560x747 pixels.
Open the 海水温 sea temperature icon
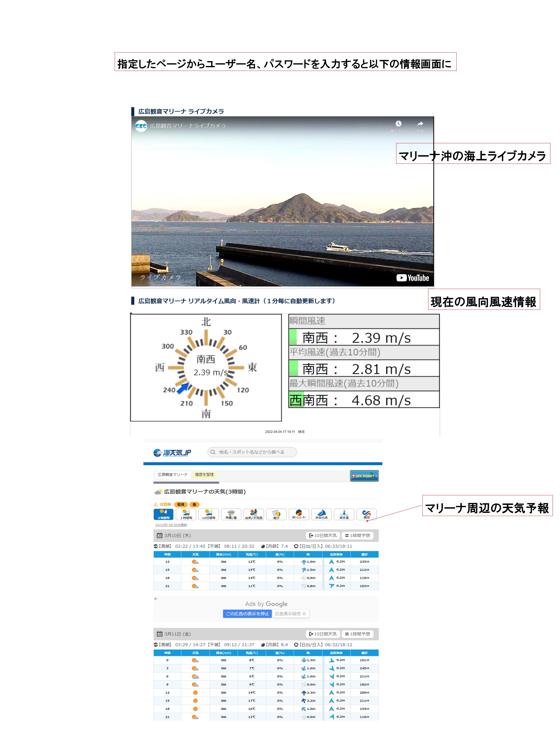344,514
